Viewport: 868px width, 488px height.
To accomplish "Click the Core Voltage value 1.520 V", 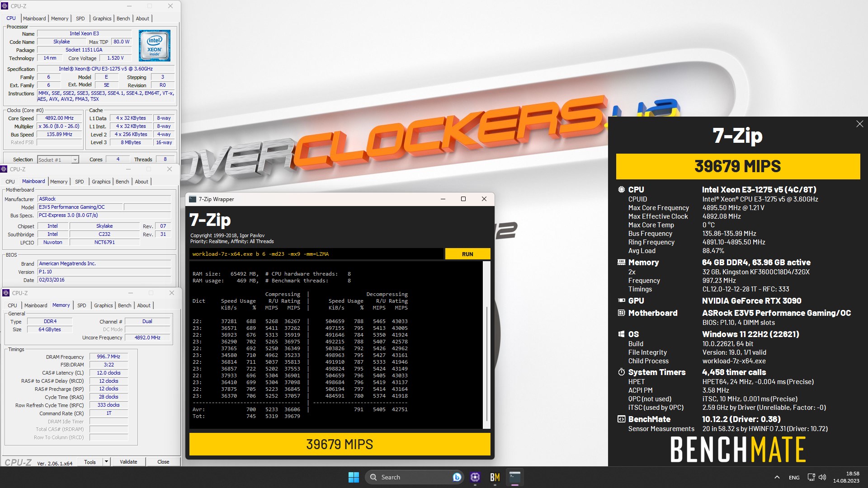I will pyautogui.click(x=115, y=58).
